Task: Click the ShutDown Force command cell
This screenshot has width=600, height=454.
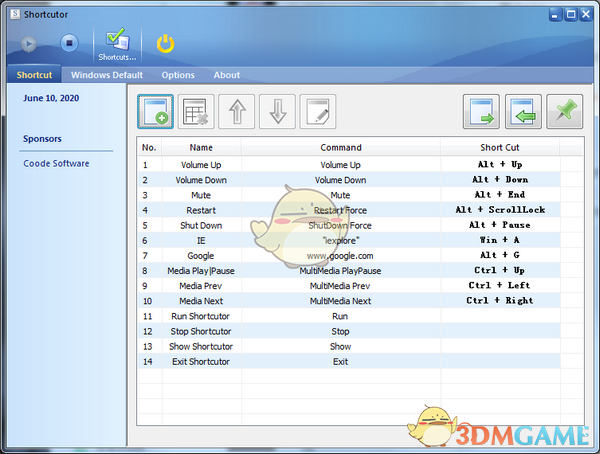Action: click(x=341, y=225)
